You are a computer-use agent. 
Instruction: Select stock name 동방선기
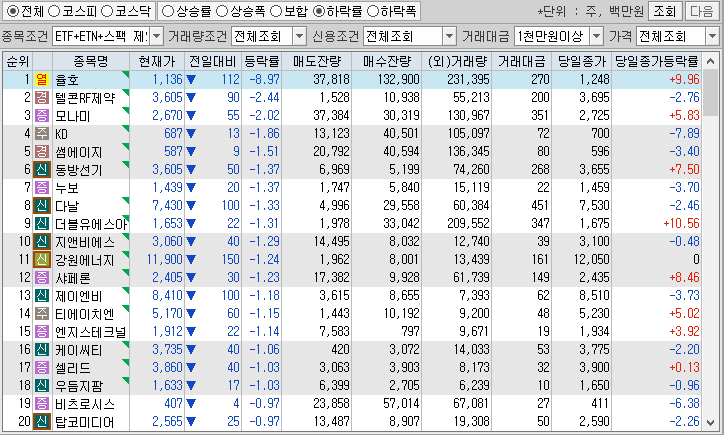pyautogui.click(x=78, y=170)
